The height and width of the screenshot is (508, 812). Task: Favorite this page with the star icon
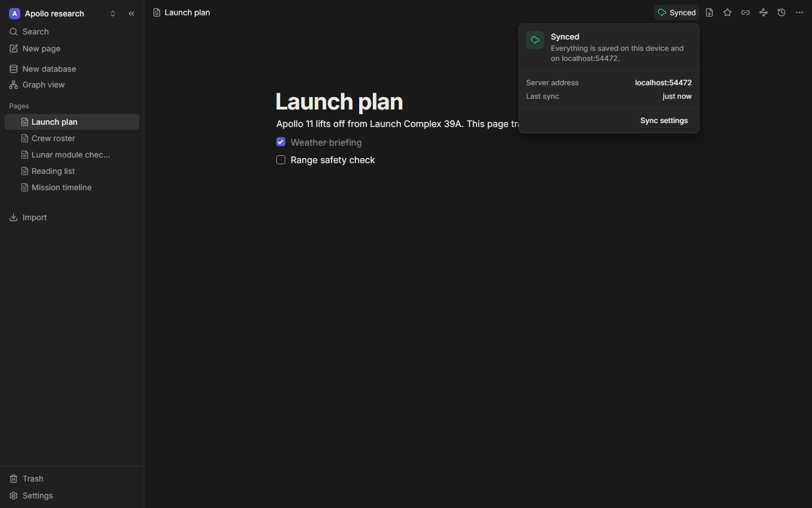pyautogui.click(x=727, y=12)
